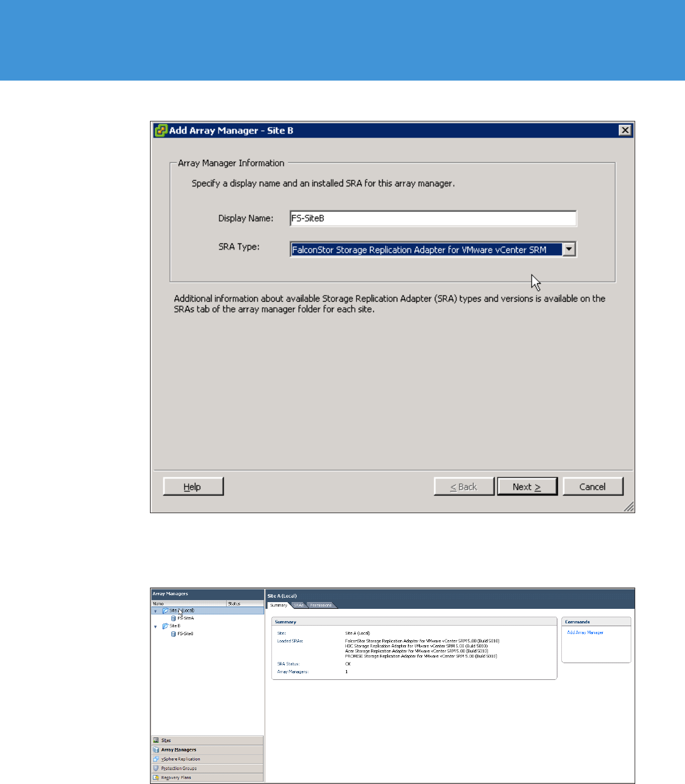The width and height of the screenshot is (685, 784).
Task: Select Site A (Local) tree row
Action: [208, 611]
